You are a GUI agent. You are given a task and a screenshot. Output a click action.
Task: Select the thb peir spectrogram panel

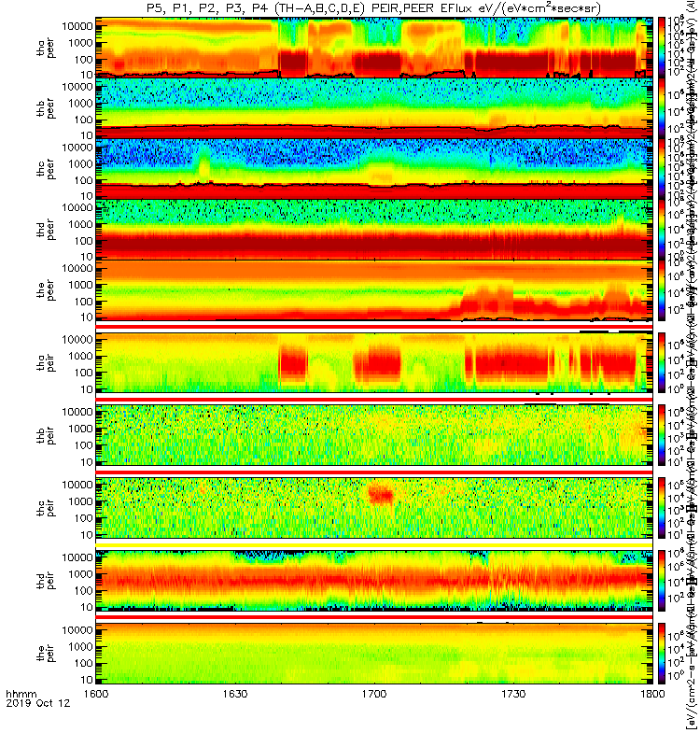[374, 435]
